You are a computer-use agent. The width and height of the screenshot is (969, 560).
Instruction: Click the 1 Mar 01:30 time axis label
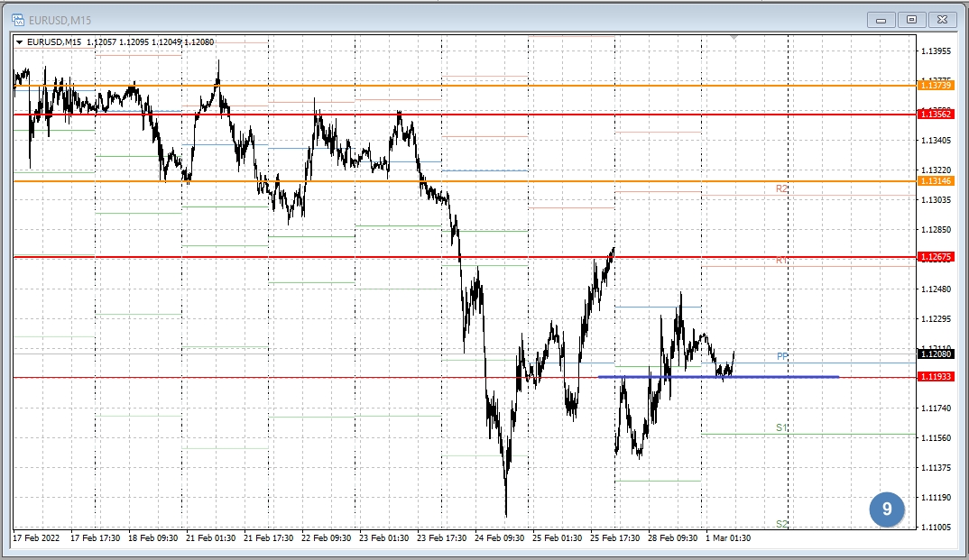coord(728,538)
